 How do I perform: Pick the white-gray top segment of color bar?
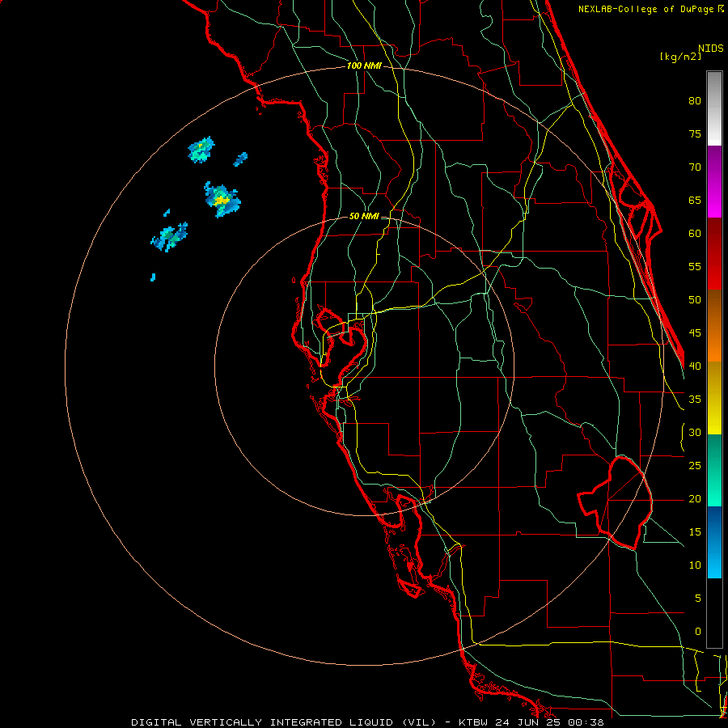[x=714, y=108]
